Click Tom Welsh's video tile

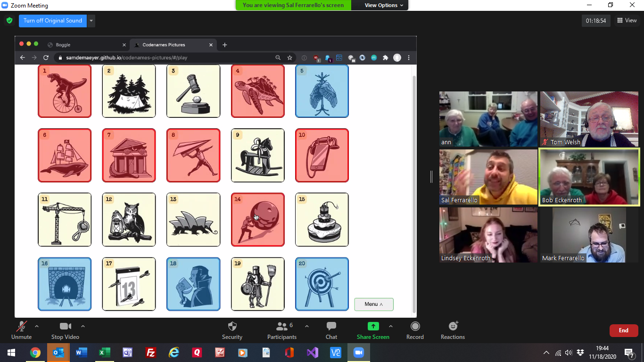[x=589, y=119]
